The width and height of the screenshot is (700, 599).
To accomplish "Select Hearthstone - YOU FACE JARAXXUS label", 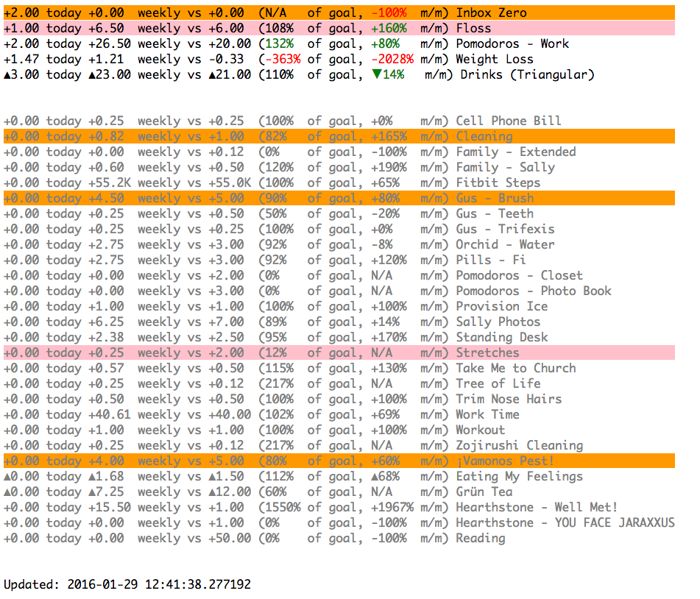I will pos(565,522).
